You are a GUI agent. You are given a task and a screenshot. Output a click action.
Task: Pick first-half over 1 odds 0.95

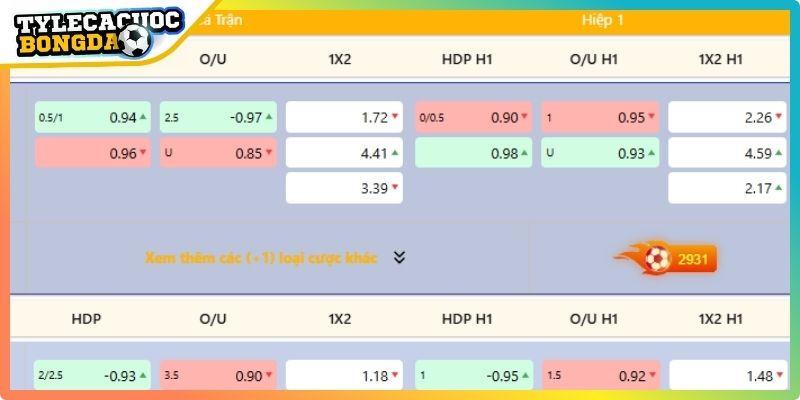[x=600, y=117]
